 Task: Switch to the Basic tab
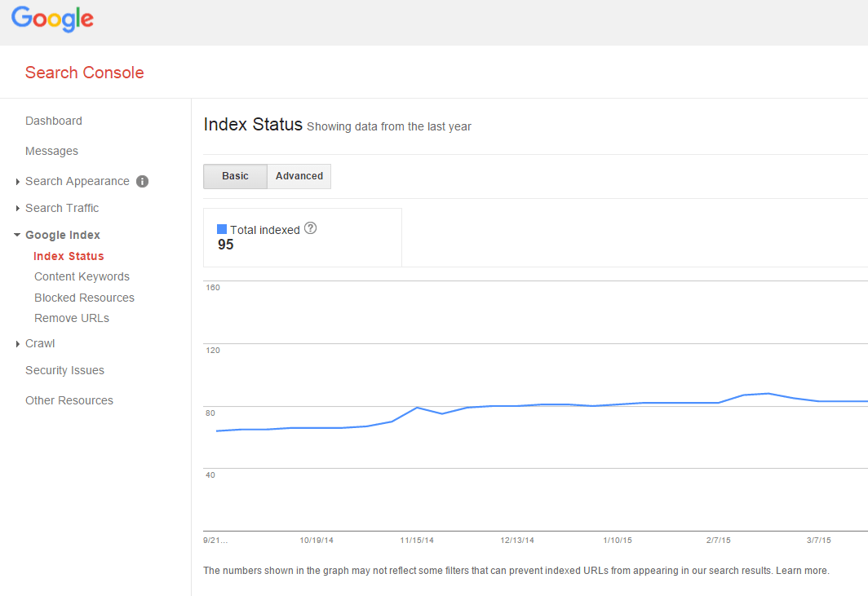(x=235, y=176)
